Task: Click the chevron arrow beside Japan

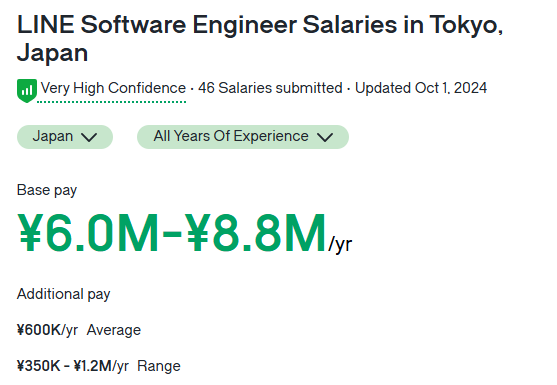Action: tap(89, 137)
